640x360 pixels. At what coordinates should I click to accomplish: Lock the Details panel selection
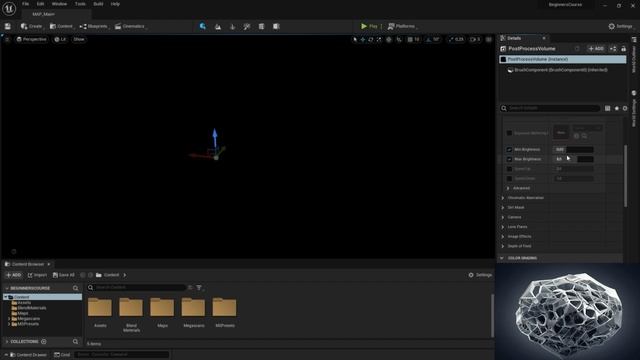click(623, 49)
